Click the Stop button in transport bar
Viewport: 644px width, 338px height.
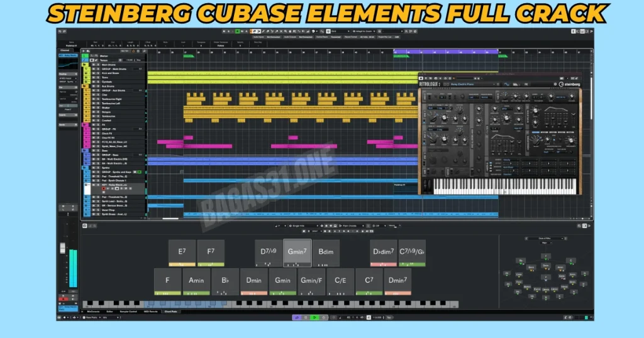coord(306,317)
